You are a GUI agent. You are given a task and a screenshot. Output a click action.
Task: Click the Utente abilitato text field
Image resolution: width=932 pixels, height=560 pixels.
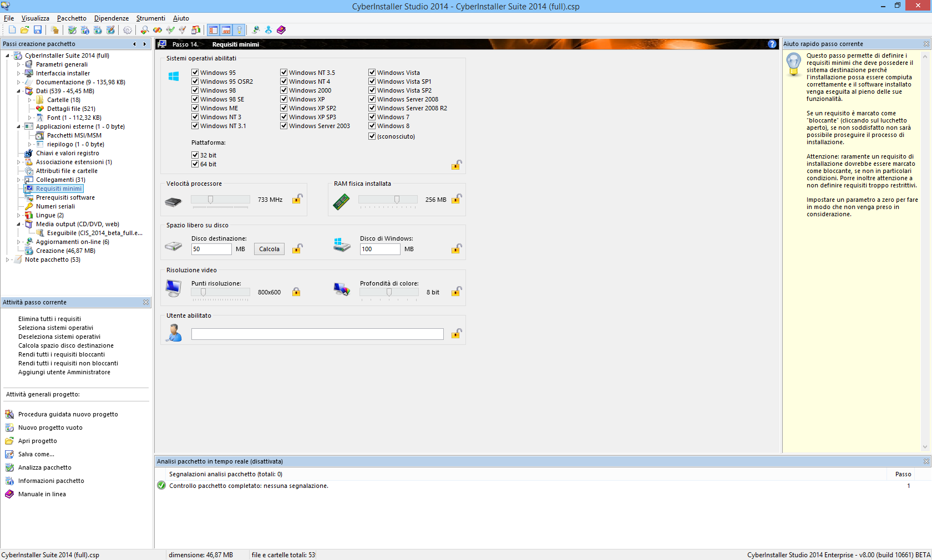(x=317, y=334)
